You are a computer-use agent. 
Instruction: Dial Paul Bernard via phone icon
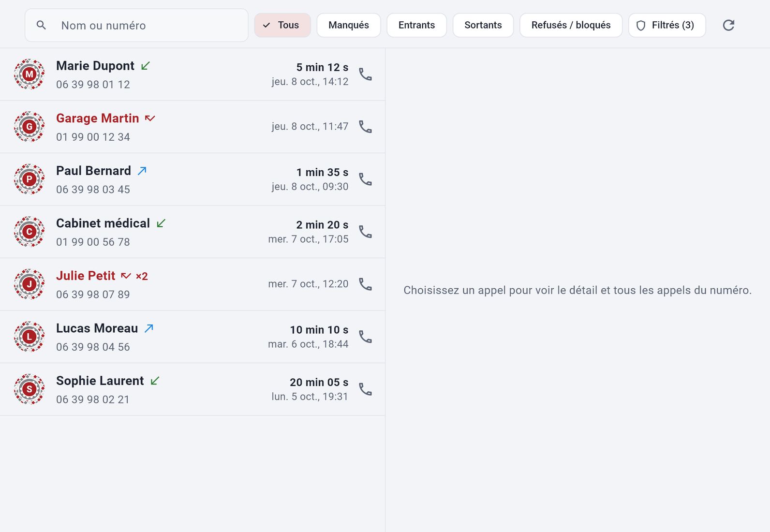pos(366,179)
